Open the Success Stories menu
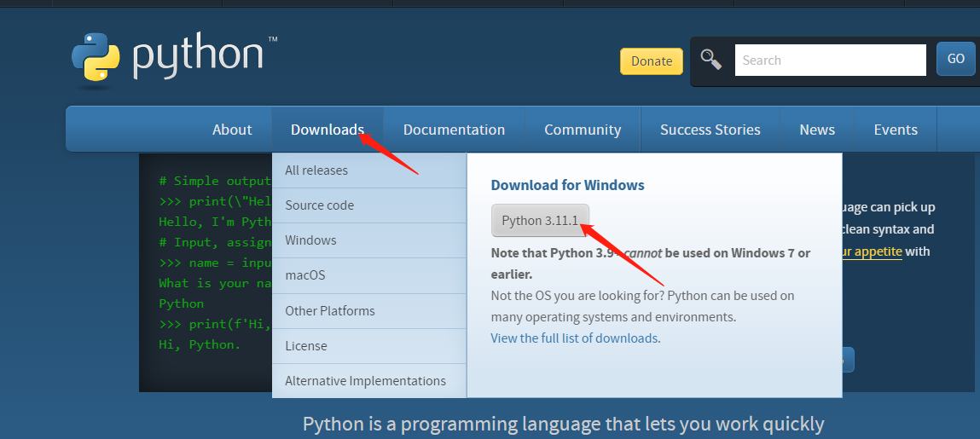 tap(710, 130)
